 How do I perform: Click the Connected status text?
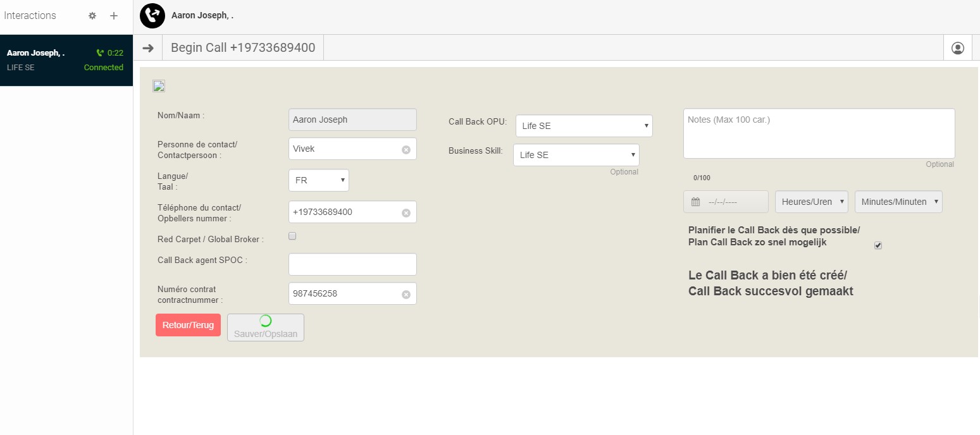click(104, 68)
